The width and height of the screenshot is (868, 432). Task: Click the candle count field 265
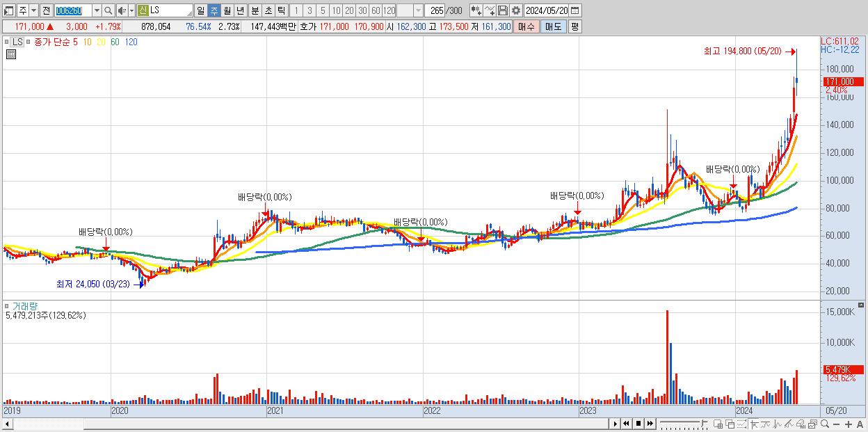pos(436,10)
